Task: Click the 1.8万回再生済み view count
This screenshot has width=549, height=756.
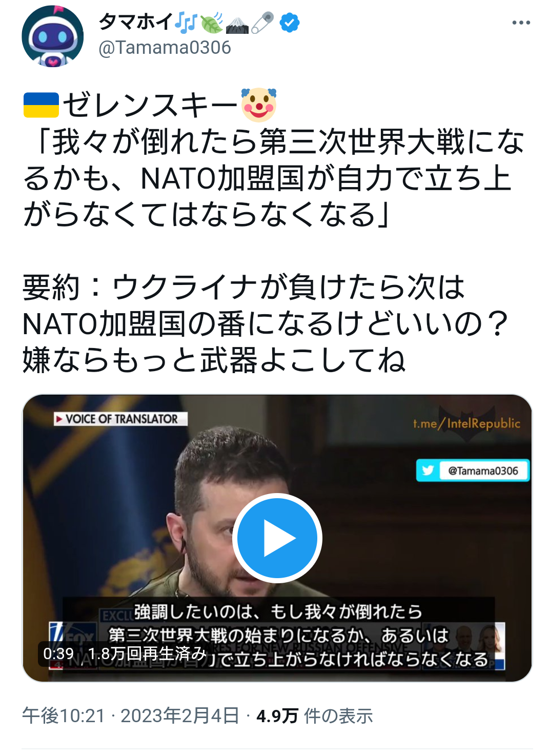Action: (x=147, y=653)
